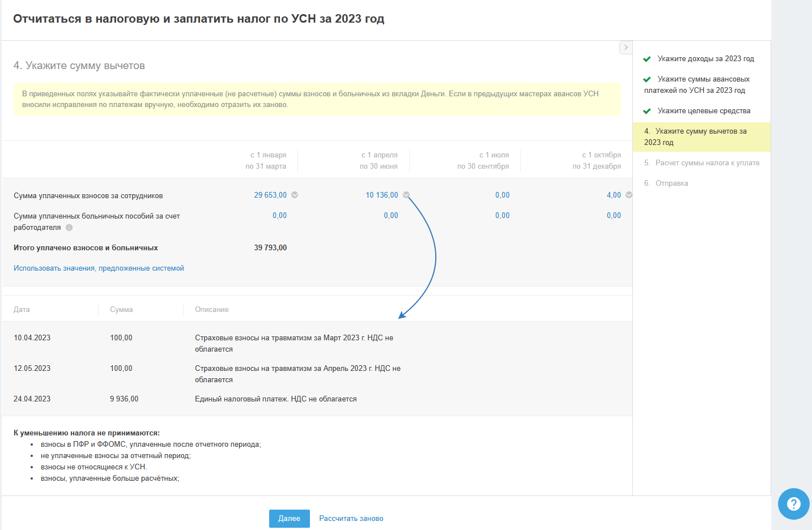The width and height of the screenshot is (812, 530).
Task: Click 'Рассчитать заново' link
Action: [351, 519]
